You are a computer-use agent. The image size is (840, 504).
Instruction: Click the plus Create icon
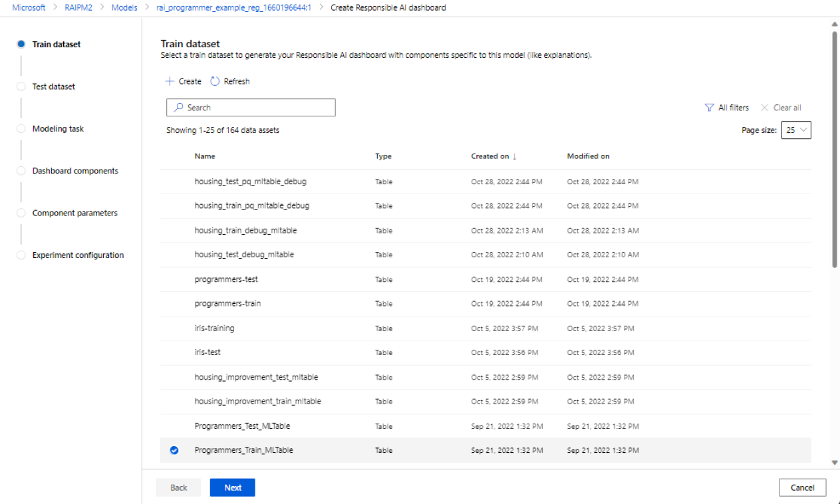tap(170, 81)
